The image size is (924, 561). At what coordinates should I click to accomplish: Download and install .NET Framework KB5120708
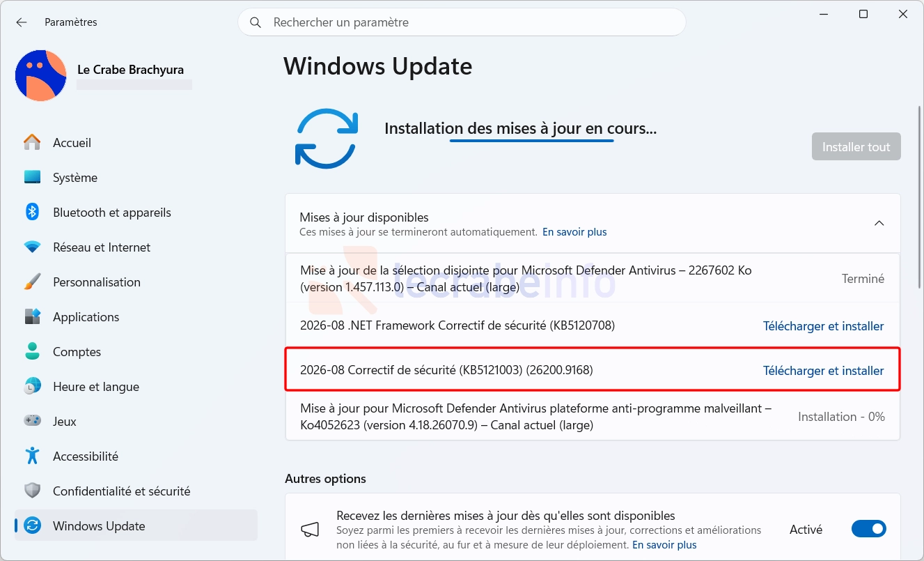tap(823, 326)
